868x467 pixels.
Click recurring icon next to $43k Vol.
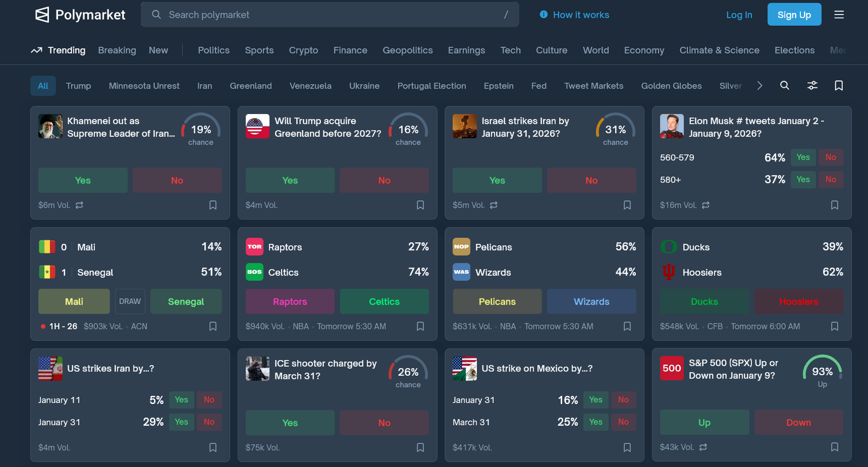[703, 447]
